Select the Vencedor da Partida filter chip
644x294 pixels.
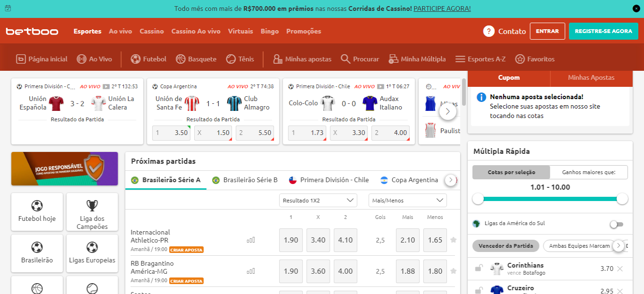tap(506, 246)
